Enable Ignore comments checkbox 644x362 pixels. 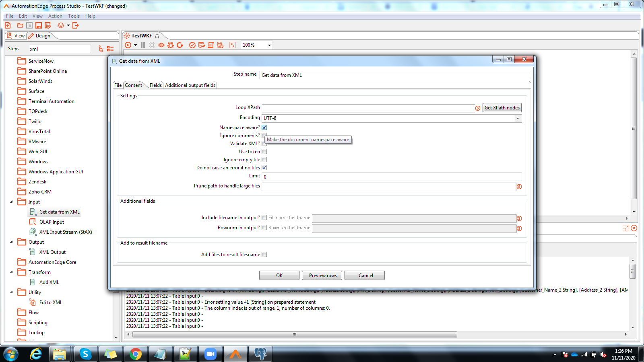[x=264, y=135]
